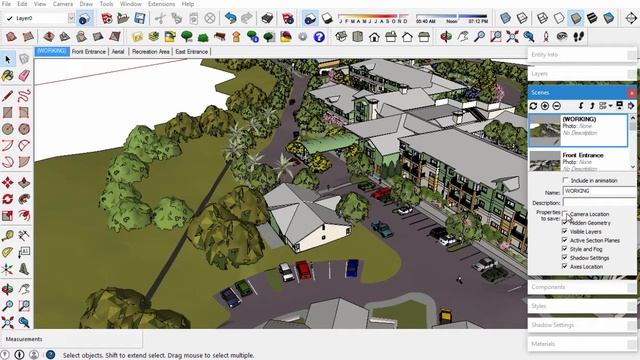Image resolution: width=640 pixels, height=360 pixels.
Task: Click the Iso view icon
Action: [341, 37]
